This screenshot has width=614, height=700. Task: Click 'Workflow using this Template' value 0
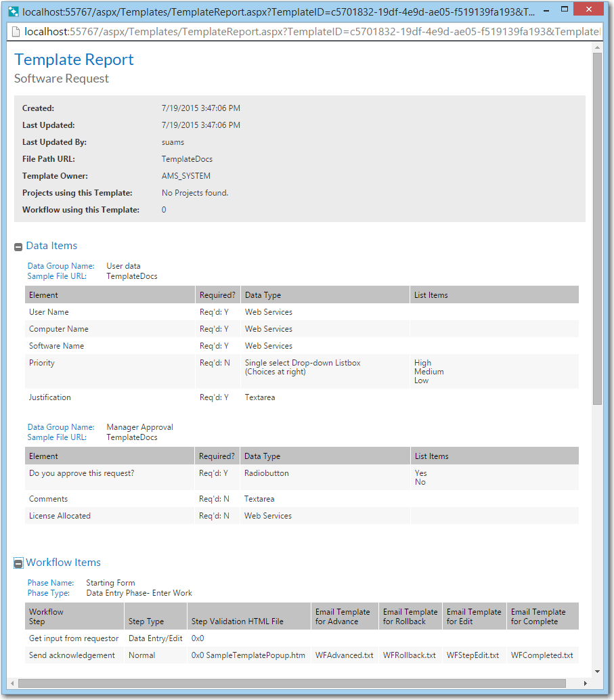164,210
